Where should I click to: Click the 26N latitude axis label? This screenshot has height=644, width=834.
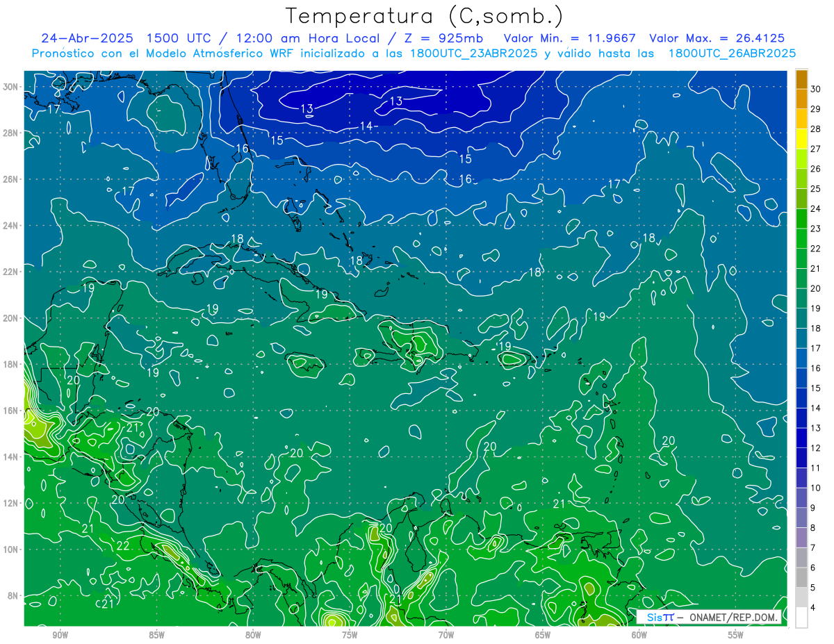(x=11, y=179)
